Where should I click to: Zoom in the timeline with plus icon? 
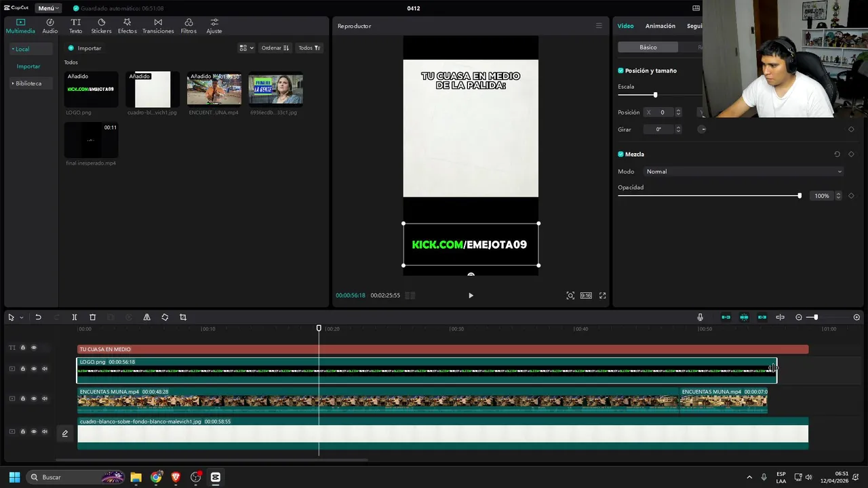(856, 317)
